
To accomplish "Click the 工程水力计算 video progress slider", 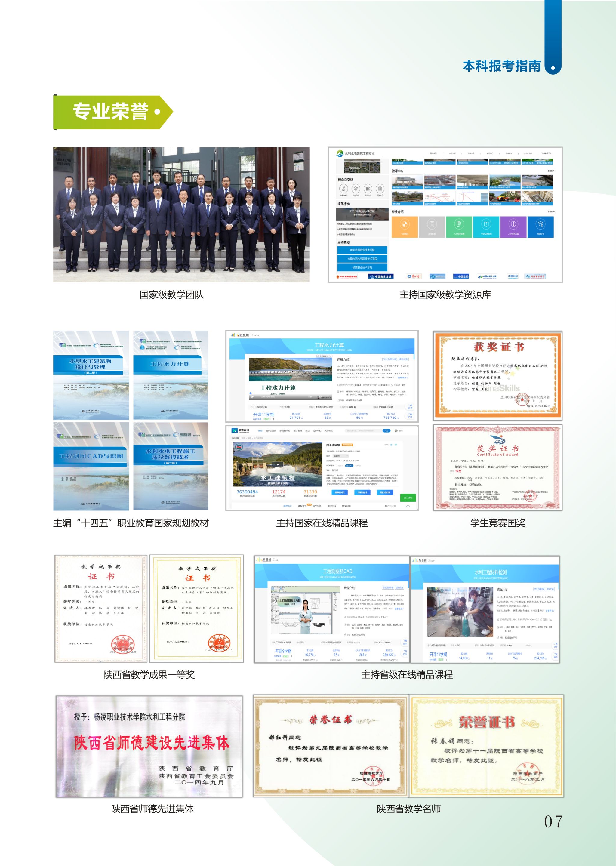I will coord(251,393).
